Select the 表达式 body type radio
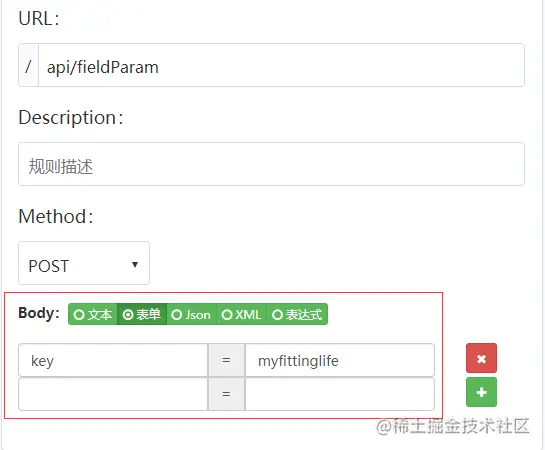The height and width of the screenshot is (450, 545). pos(297,314)
